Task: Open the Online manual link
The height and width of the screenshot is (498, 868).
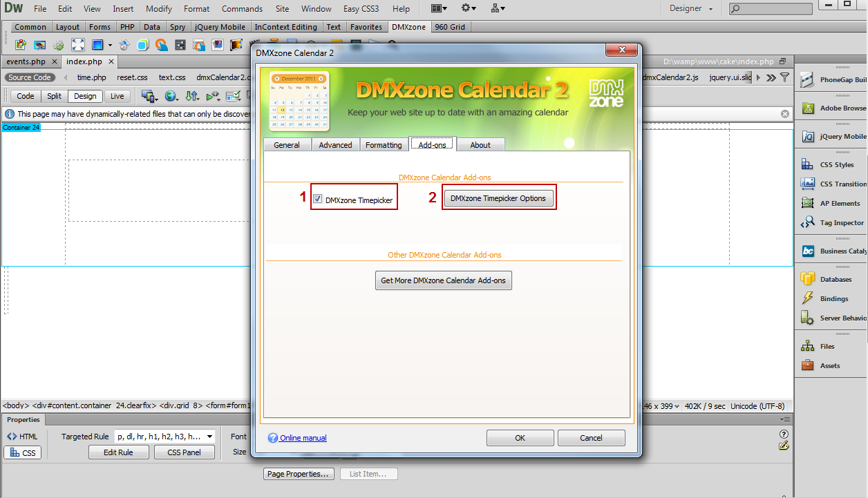Action: [x=303, y=438]
